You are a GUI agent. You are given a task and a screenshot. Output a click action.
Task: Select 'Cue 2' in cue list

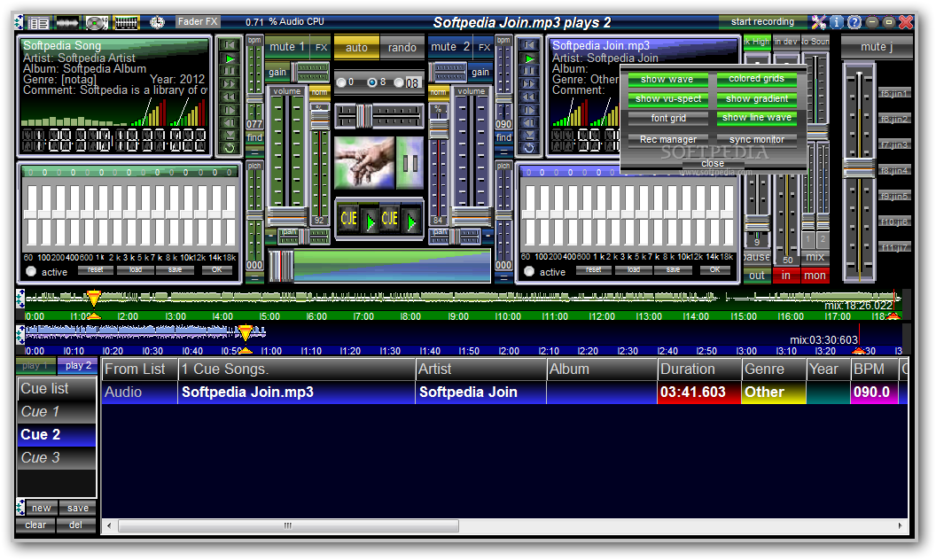point(57,435)
